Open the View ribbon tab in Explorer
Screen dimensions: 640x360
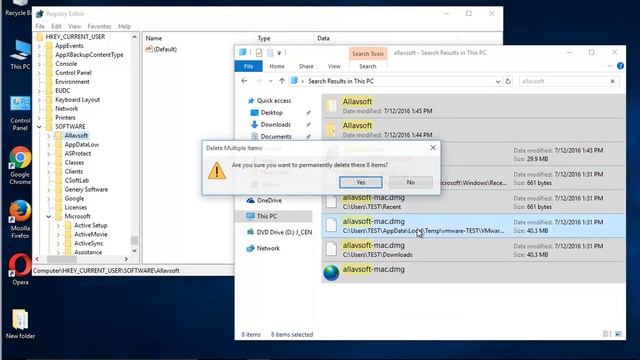334,66
